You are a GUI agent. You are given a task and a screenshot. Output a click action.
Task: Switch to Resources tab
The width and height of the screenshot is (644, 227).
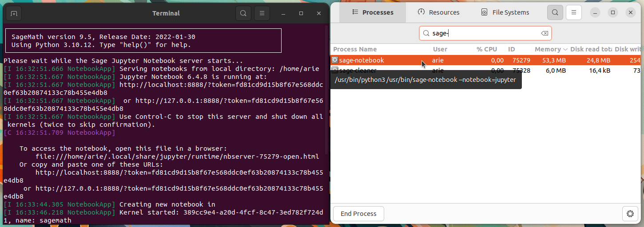[x=439, y=12]
